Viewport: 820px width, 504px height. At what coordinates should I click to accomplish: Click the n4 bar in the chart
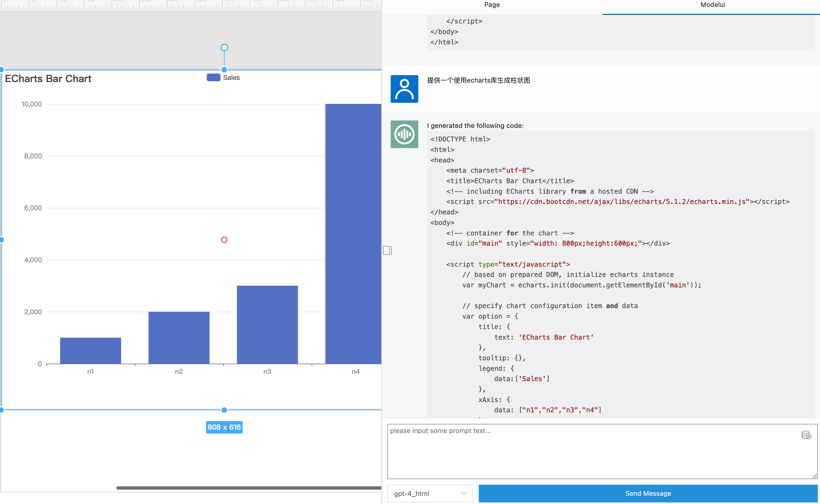353,234
